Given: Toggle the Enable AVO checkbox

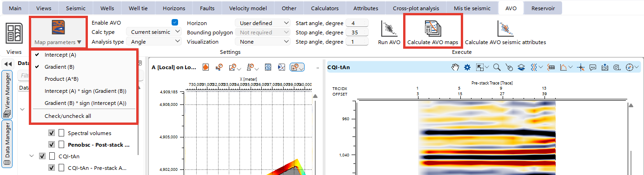Looking at the screenshot, I should [x=175, y=23].
